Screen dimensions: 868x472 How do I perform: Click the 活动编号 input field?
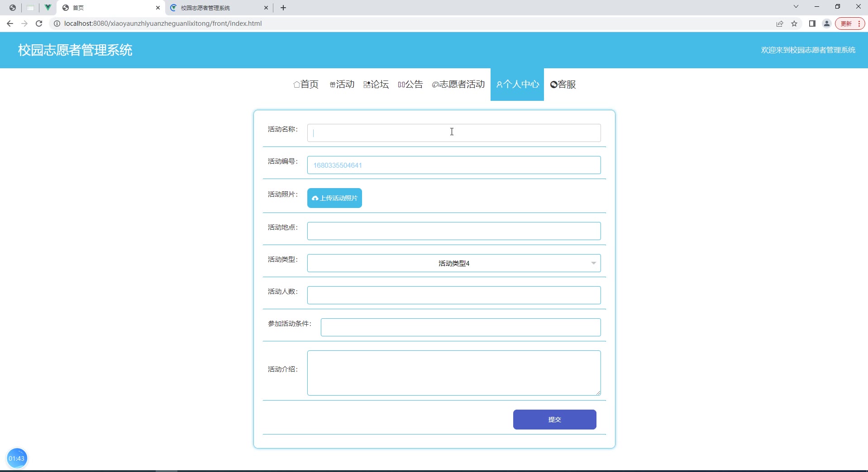click(x=454, y=165)
